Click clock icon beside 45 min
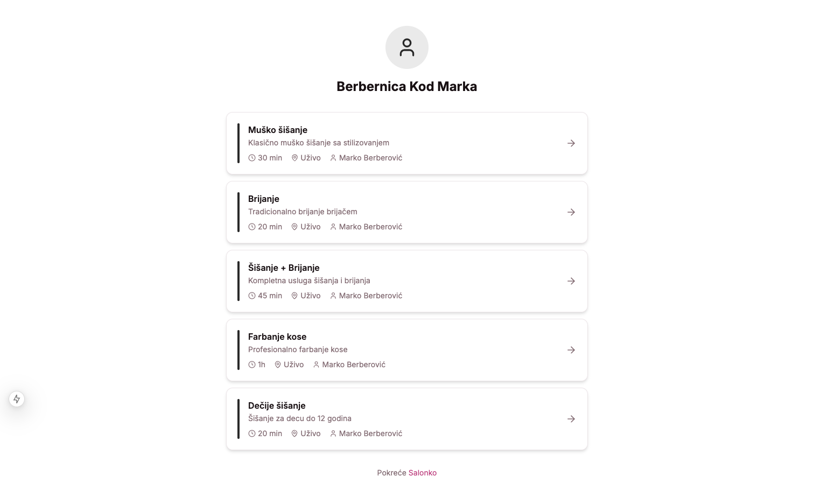814x504 pixels. click(251, 296)
